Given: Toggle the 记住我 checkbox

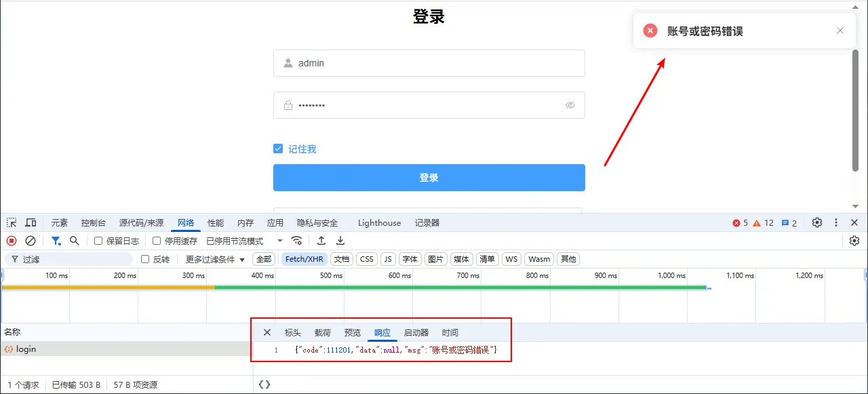Looking at the screenshot, I should pyautogui.click(x=277, y=149).
